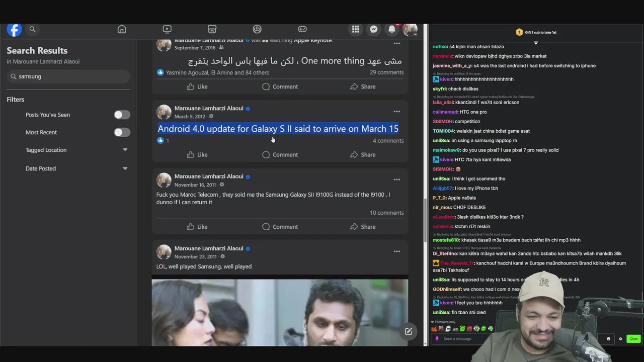The height and width of the screenshot is (362, 644).
Task: Open the 10 comments link
Action: [386, 213]
